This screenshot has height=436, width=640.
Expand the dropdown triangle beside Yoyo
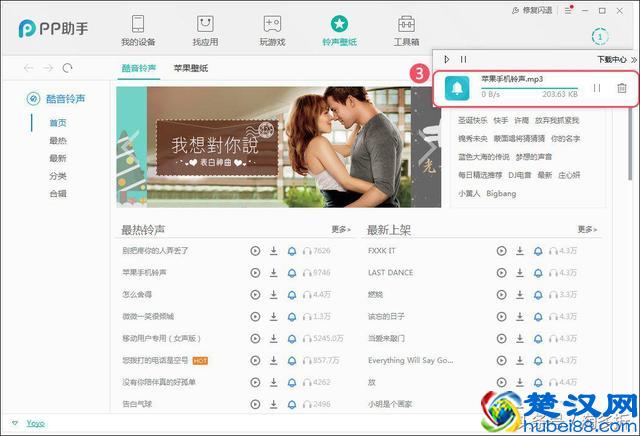(x=15, y=423)
